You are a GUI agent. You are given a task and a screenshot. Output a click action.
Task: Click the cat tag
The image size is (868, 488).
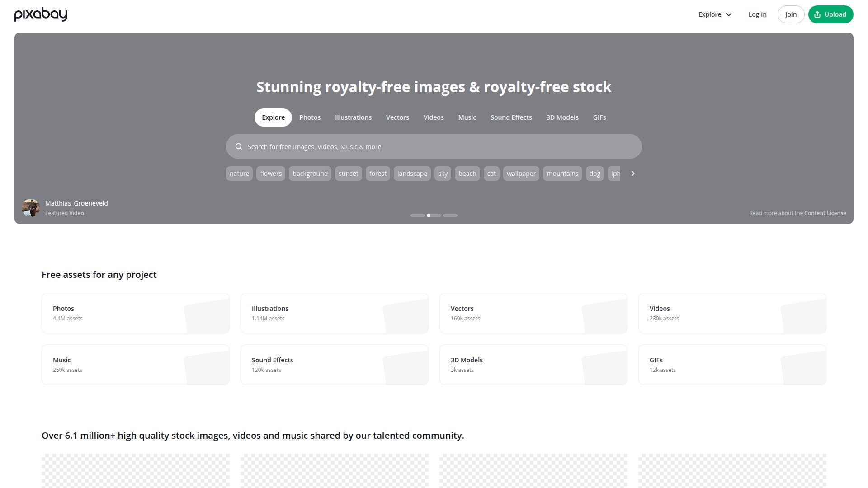point(491,174)
